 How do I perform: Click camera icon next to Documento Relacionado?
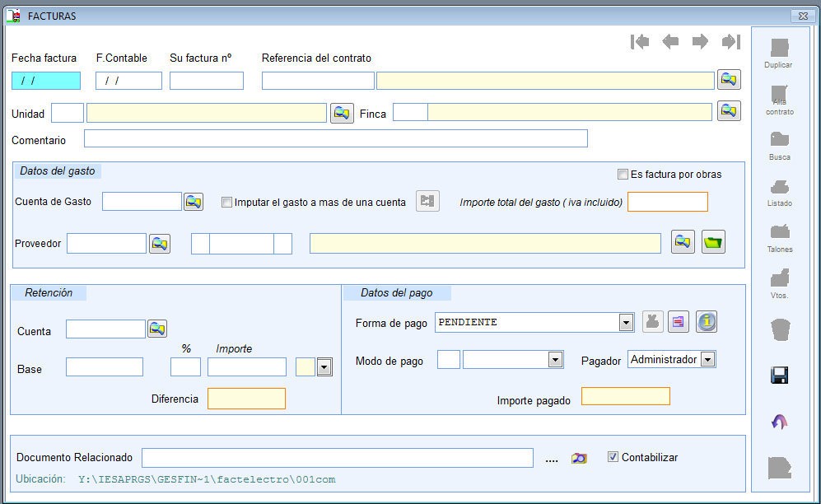tap(579, 458)
